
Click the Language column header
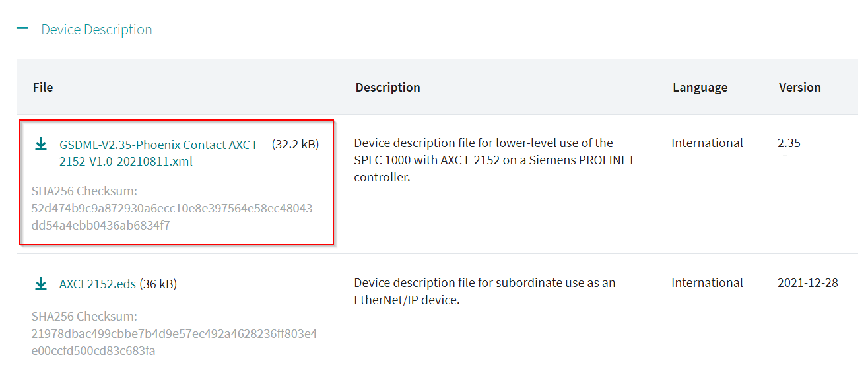click(x=700, y=87)
